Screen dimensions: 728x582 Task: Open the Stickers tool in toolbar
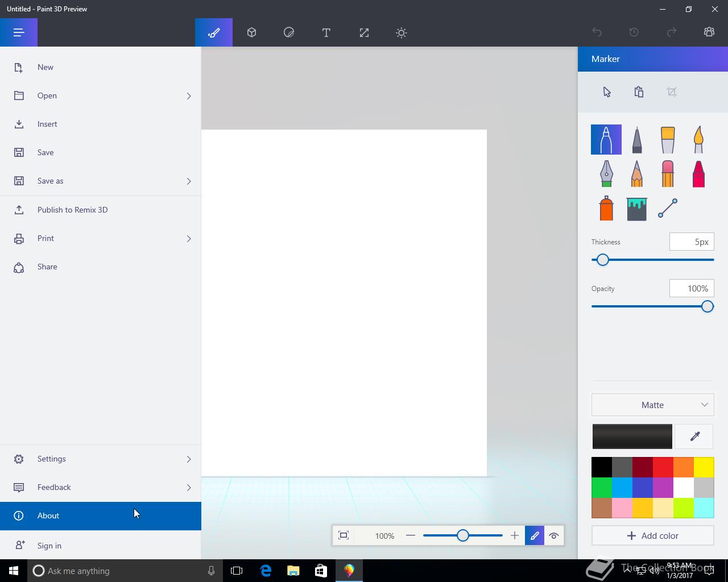tap(289, 32)
